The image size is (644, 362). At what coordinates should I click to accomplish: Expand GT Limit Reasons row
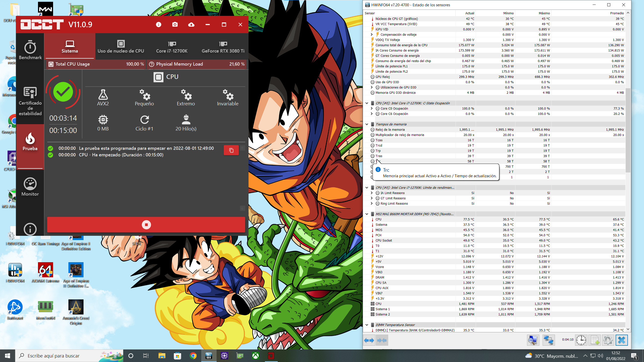coord(372,198)
